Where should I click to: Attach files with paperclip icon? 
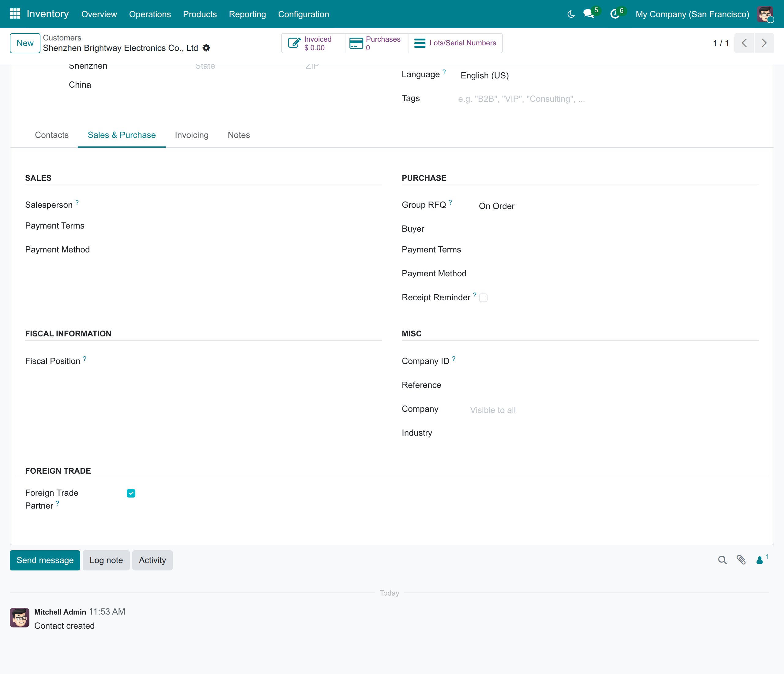tap(741, 560)
